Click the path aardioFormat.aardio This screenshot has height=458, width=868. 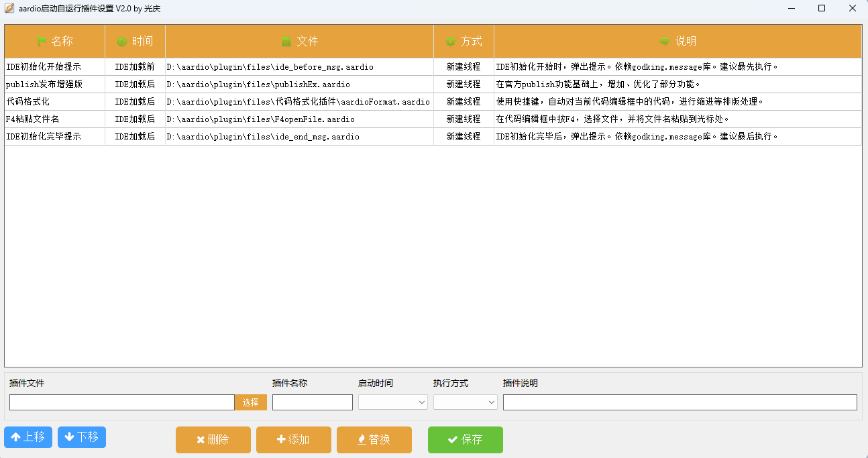pos(299,102)
